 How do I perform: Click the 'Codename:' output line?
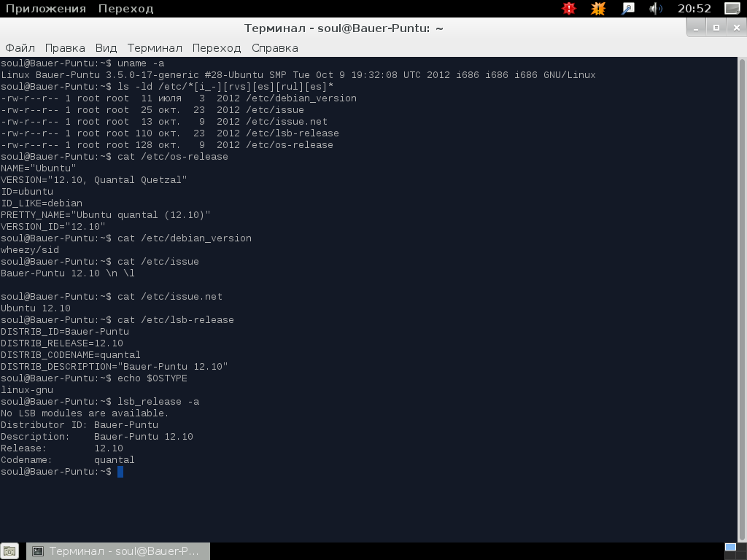[68, 460]
